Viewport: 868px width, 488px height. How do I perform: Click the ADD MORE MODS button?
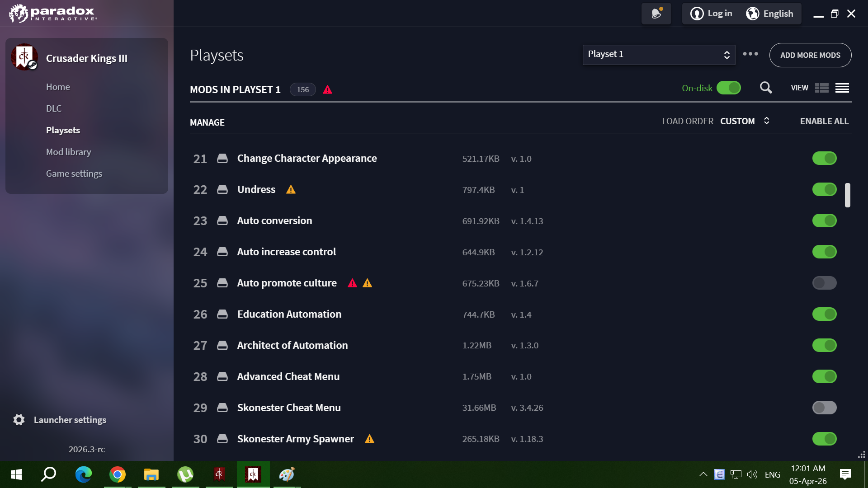(x=810, y=55)
